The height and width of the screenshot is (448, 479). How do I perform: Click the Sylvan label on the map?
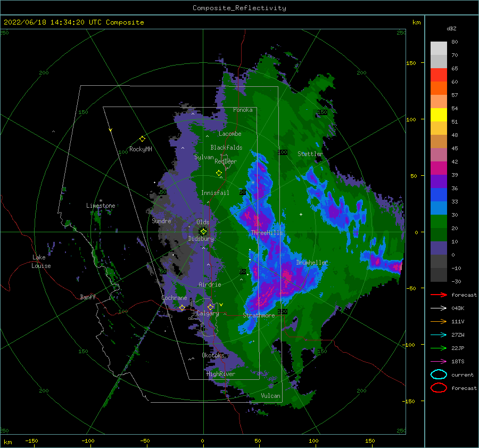click(204, 157)
